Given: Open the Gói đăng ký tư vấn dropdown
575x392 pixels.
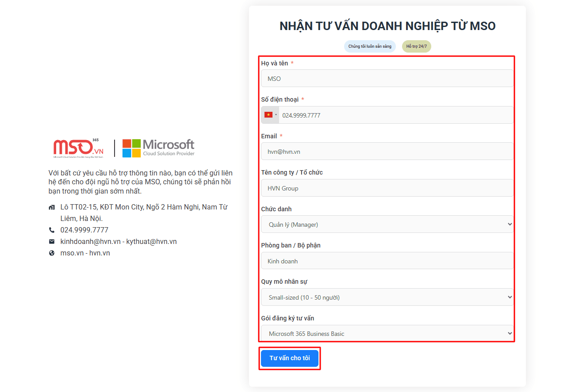Looking at the screenshot, I should 387,334.
